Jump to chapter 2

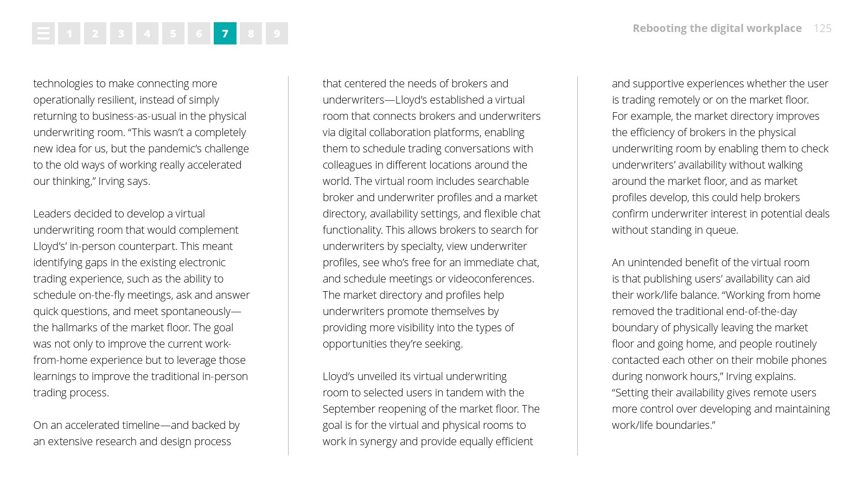pyautogui.click(x=95, y=34)
